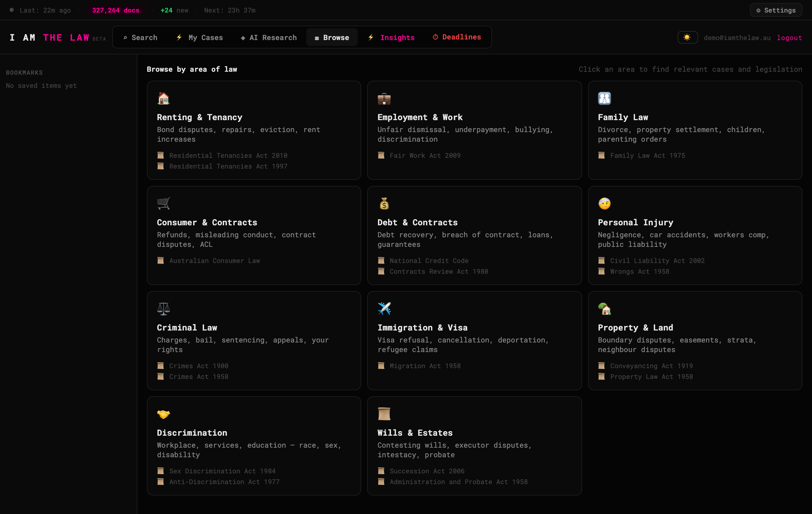Viewport: 812px width, 514px height.
Task: Click the logout link
Action: [x=789, y=38]
